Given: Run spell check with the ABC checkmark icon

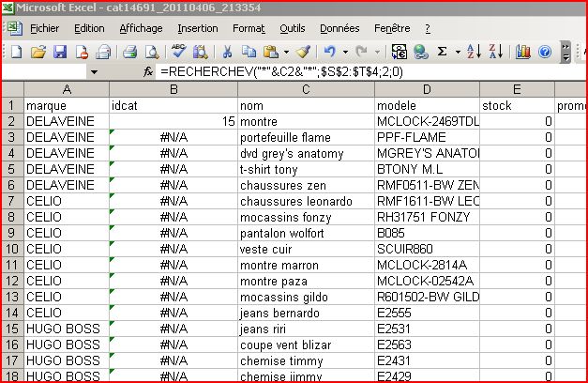Looking at the screenshot, I should click(178, 51).
